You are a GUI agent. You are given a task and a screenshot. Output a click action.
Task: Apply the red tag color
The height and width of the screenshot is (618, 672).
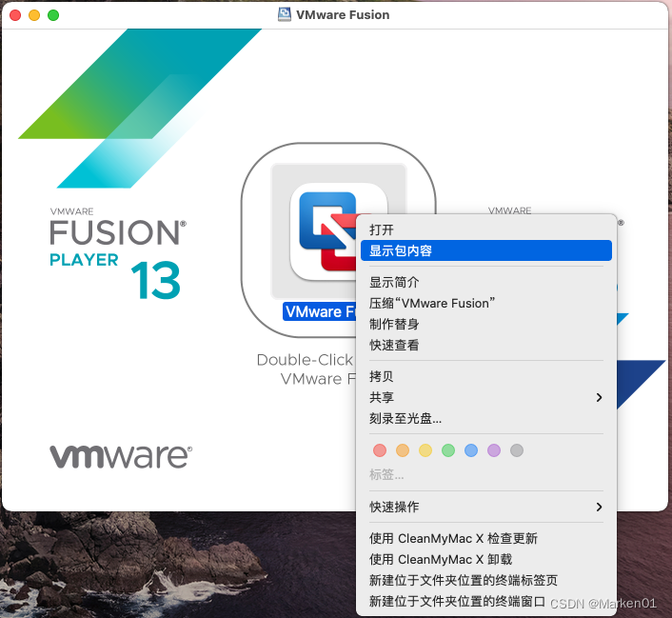click(380, 450)
